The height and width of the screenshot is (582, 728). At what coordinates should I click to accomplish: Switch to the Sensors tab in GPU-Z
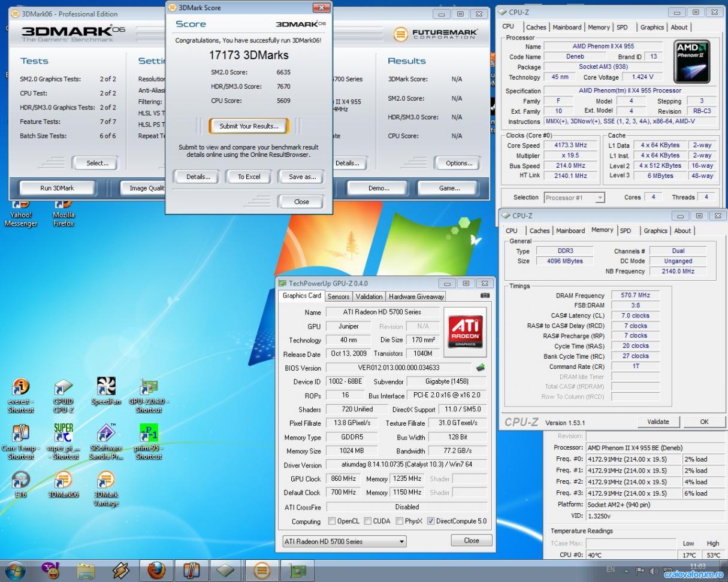coord(339,296)
